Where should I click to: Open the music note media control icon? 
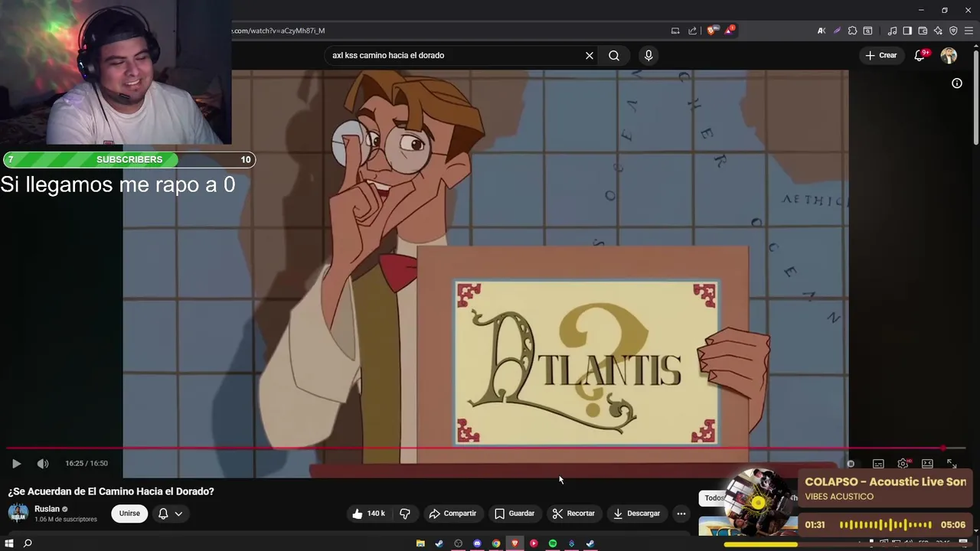tap(892, 31)
